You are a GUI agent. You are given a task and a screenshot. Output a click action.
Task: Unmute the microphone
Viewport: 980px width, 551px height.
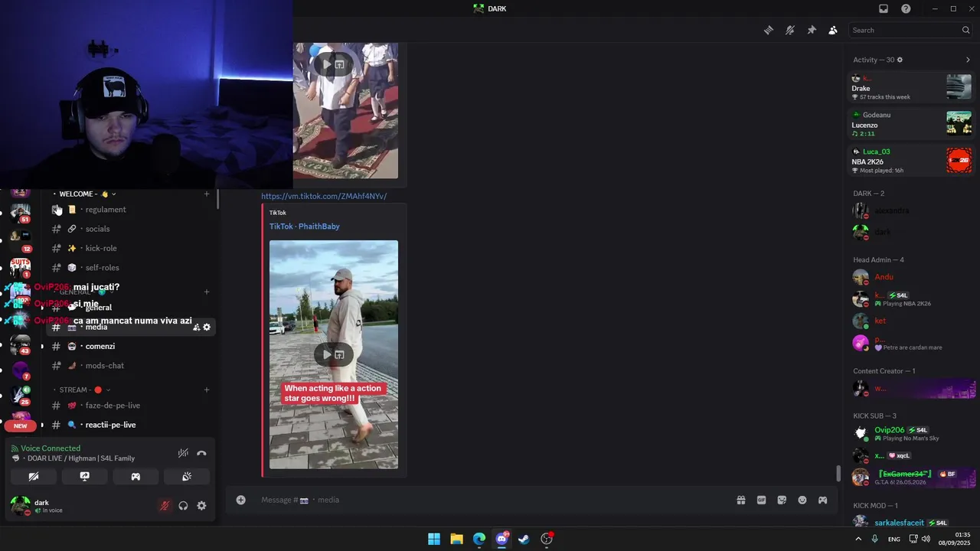click(x=164, y=506)
